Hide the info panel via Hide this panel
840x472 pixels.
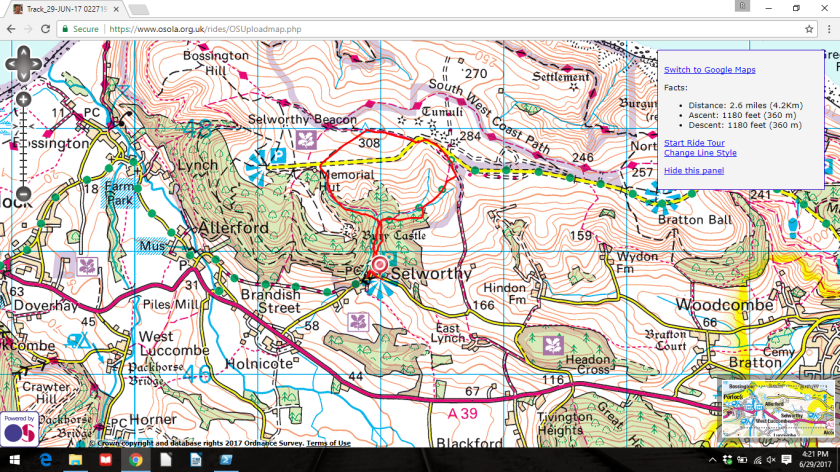point(694,171)
